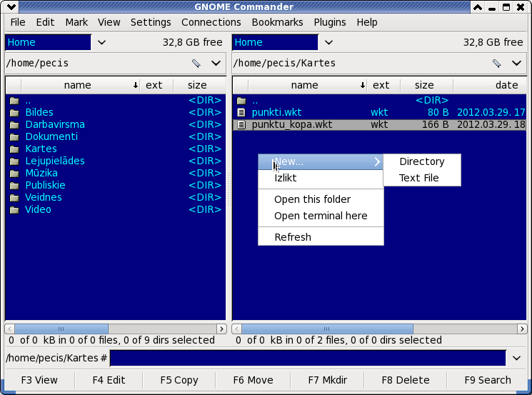Click the Mūzika folder icon
Viewport: 532px width, 395px height.
14,174
